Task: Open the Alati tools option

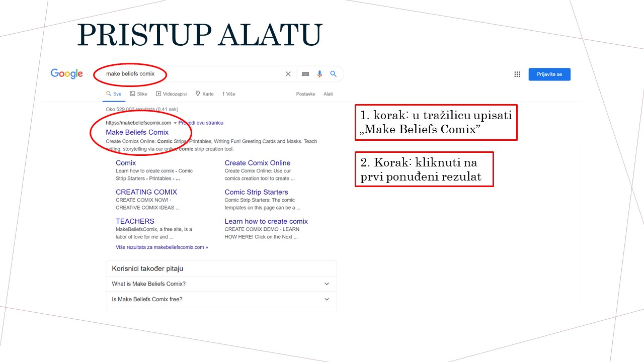Action: point(328,94)
